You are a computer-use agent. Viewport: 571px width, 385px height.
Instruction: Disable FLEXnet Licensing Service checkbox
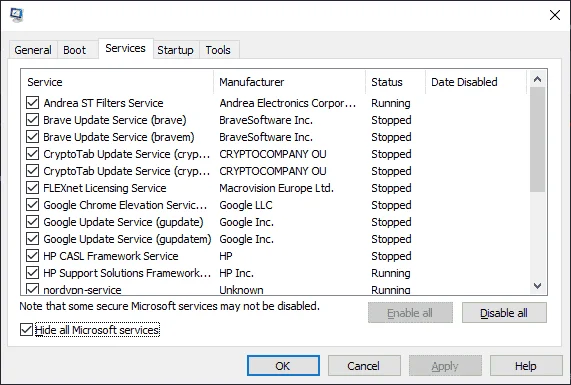[32, 188]
